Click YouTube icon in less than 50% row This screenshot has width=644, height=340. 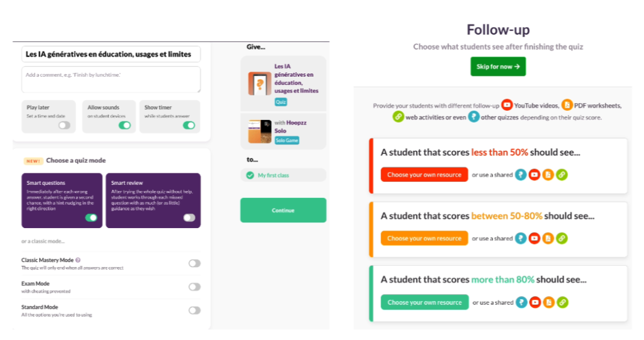tap(535, 175)
